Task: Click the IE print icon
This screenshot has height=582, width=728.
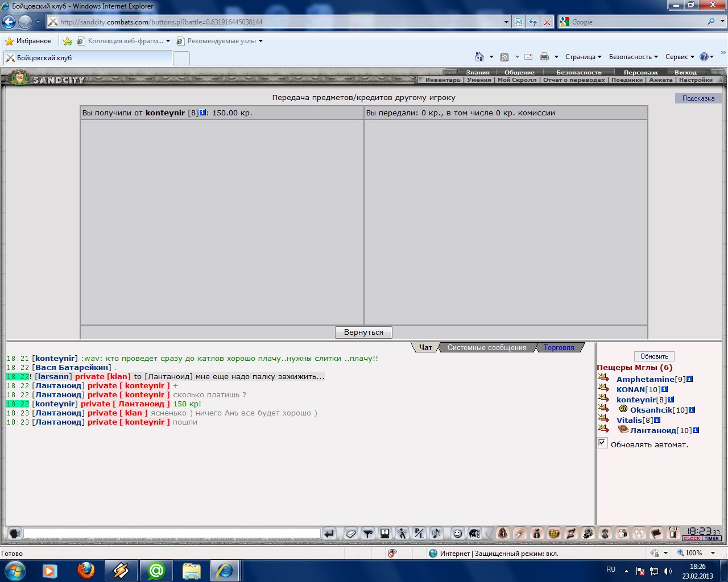Action: pos(544,57)
